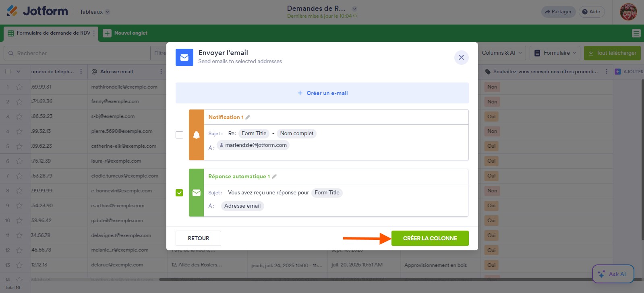644x293 pixels.
Task: Click CRÉER LA COLONNE button
Action: [430, 238]
